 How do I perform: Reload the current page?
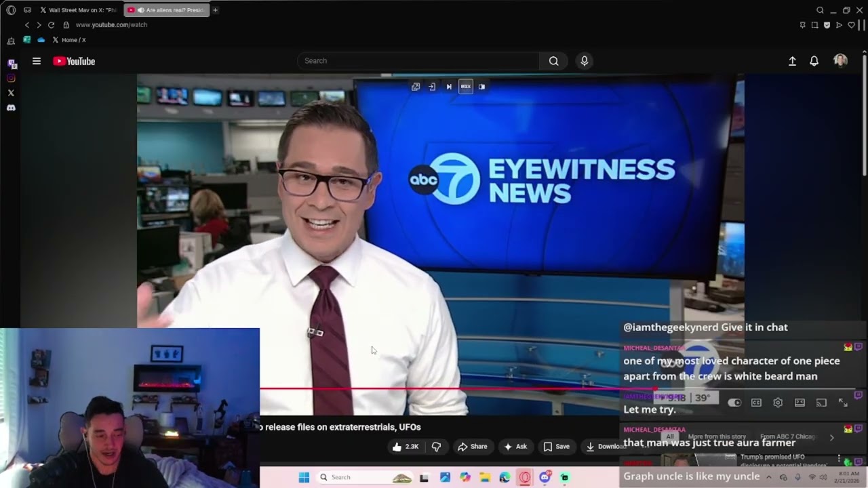tap(51, 25)
